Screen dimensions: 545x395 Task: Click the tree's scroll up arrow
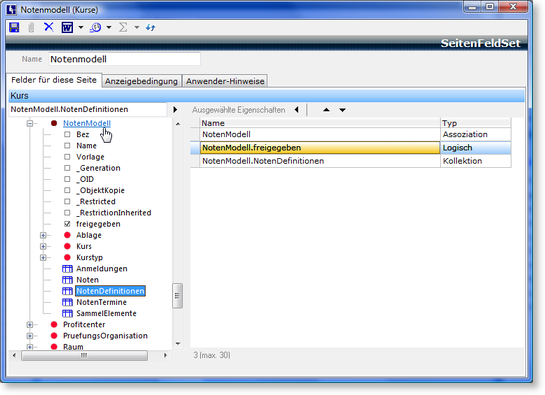178,123
